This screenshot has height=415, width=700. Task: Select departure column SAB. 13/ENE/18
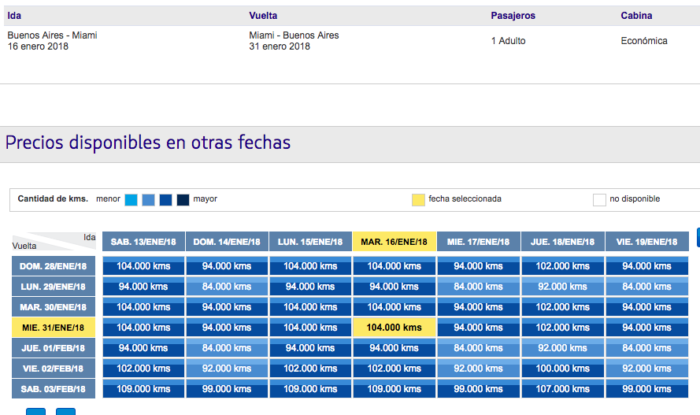point(142,242)
